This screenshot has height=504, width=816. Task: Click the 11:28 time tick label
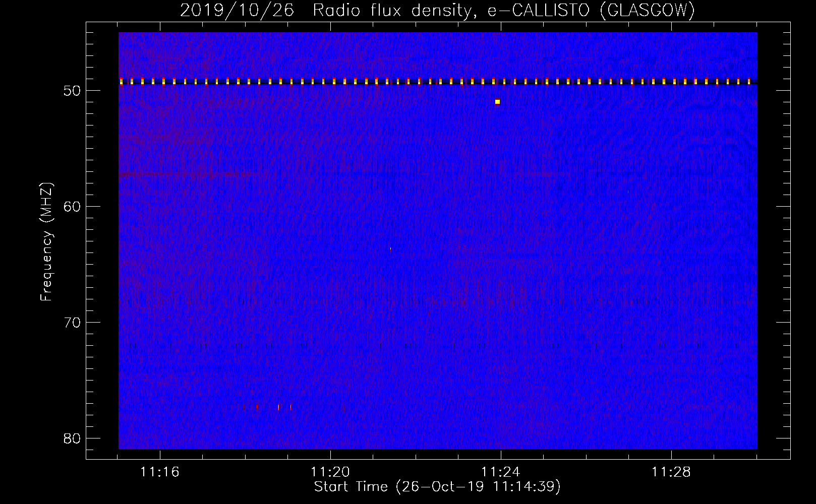coord(671,472)
